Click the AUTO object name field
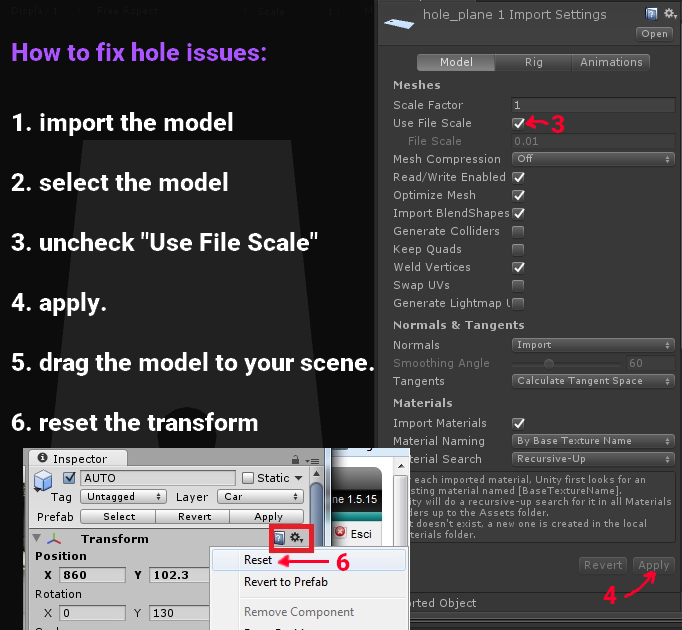The width and height of the screenshot is (682, 630). pyautogui.click(x=158, y=478)
